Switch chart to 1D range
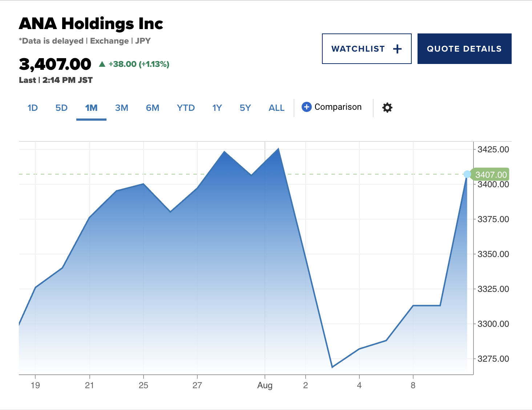The image size is (532, 410). pos(33,108)
